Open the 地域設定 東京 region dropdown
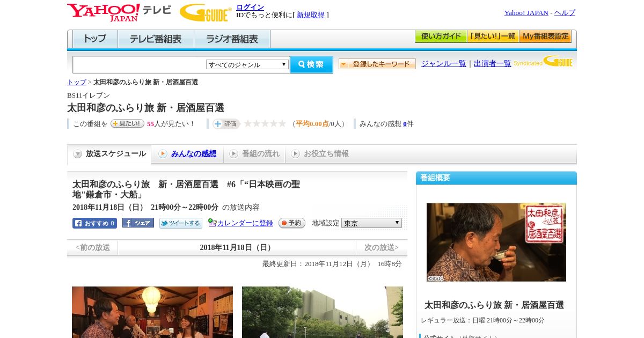The height and width of the screenshot is (338, 644). pyautogui.click(x=371, y=223)
